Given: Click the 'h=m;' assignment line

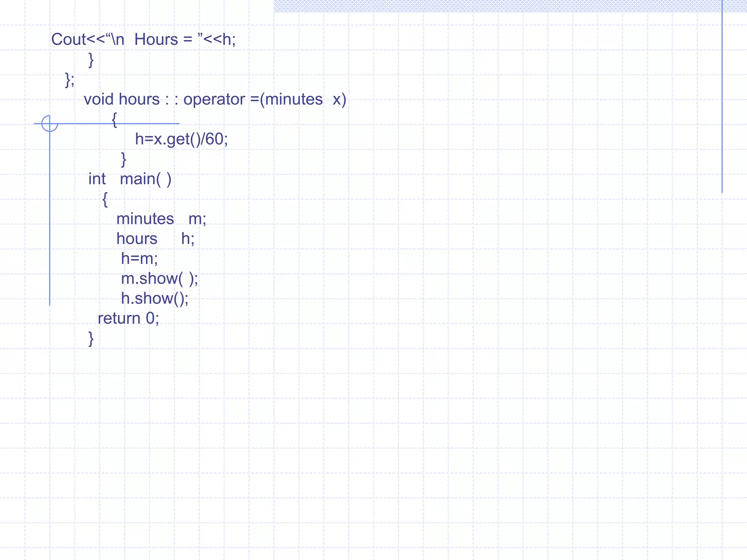Looking at the screenshot, I should coord(139,258).
